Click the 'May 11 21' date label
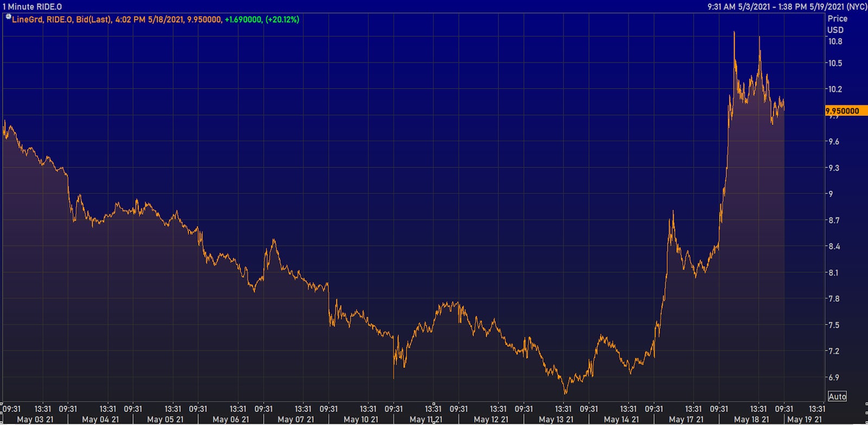The width and height of the screenshot is (868, 425). point(426,420)
